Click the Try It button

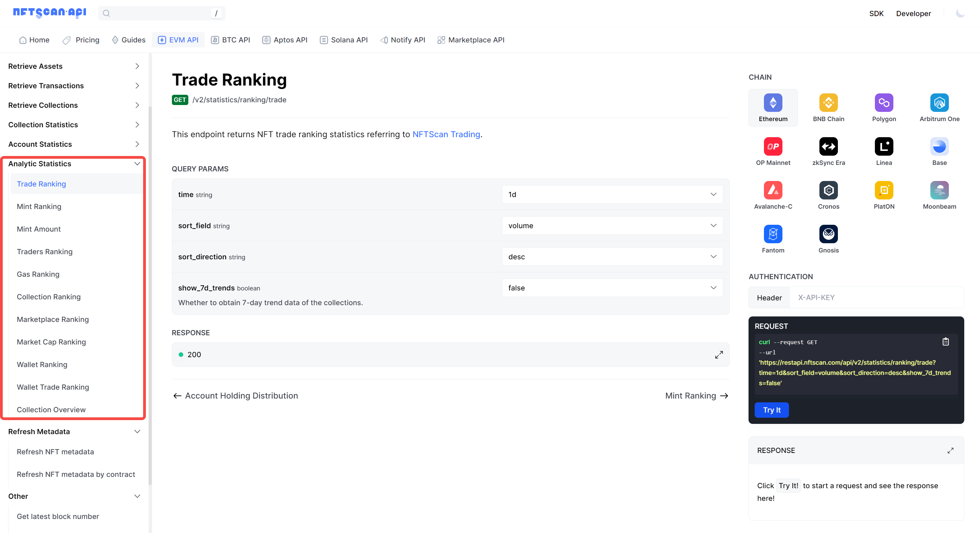[x=771, y=410]
